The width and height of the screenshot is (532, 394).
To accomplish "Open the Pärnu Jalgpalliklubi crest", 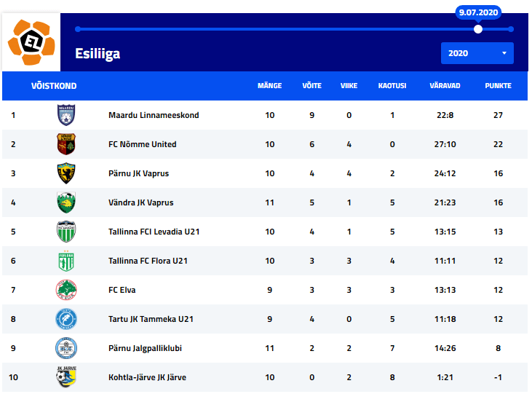I will (66, 348).
